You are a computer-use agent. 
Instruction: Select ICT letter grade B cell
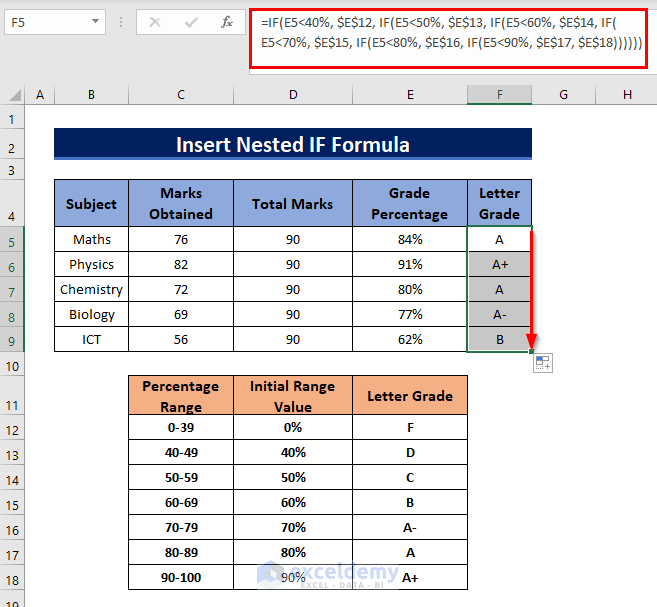499,339
